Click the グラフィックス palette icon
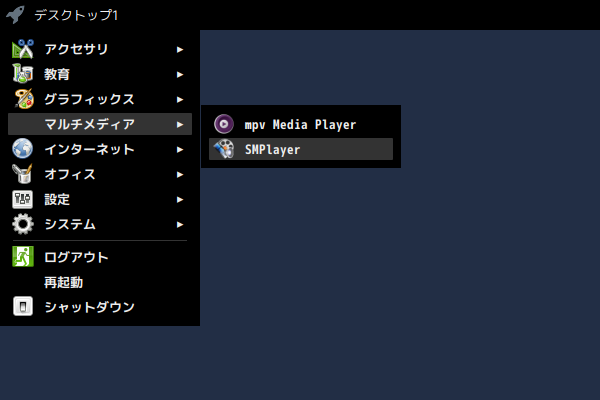The height and width of the screenshot is (400, 600). [x=24, y=99]
